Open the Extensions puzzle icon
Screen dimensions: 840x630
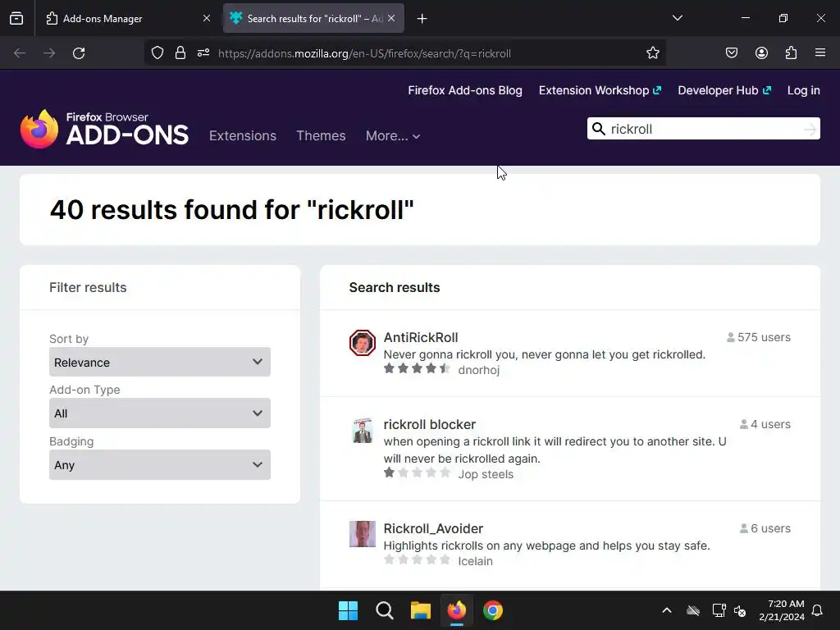(x=792, y=53)
